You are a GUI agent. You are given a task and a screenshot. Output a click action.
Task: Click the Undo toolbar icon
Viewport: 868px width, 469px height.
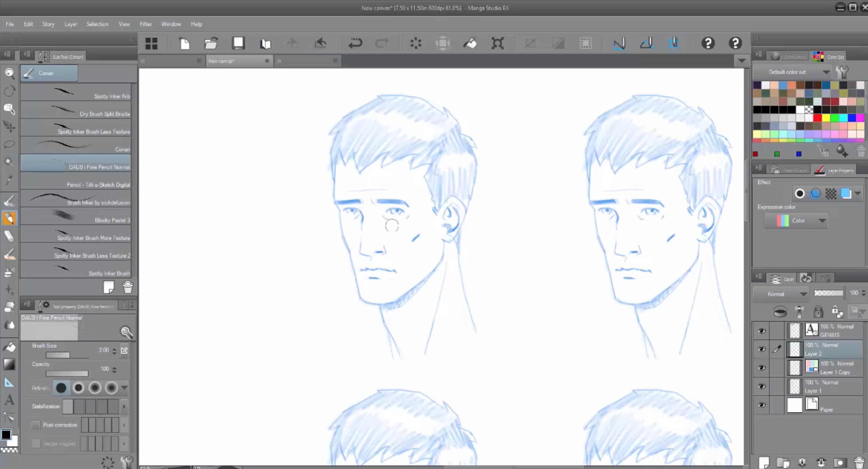pos(355,44)
